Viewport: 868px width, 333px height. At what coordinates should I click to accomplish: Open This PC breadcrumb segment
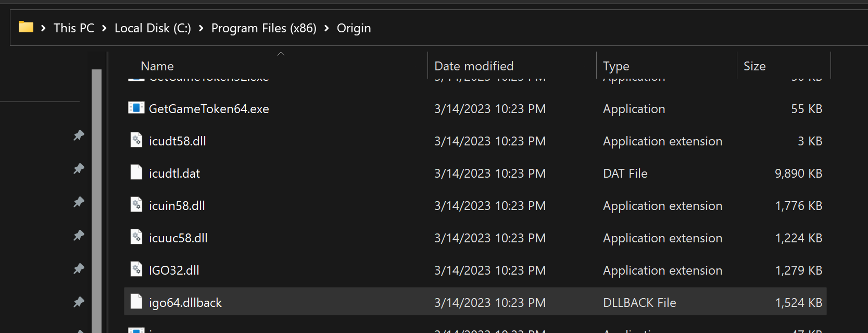pyautogui.click(x=73, y=28)
